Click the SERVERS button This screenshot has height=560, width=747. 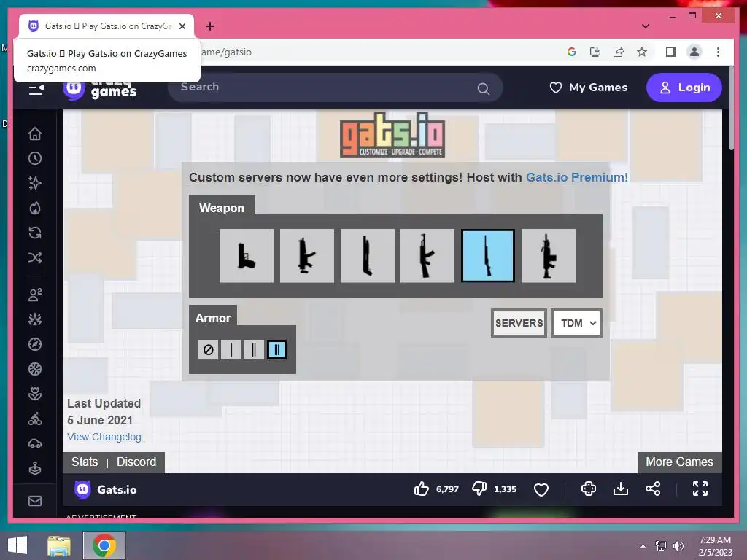519,323
